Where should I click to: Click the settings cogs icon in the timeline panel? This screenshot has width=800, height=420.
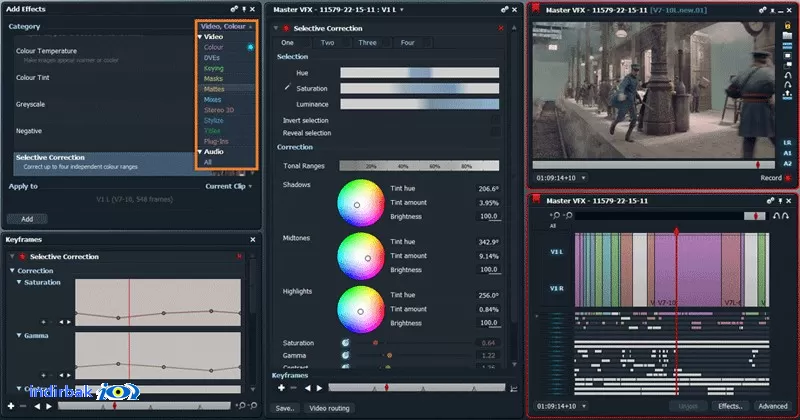[x=770, y=201]
